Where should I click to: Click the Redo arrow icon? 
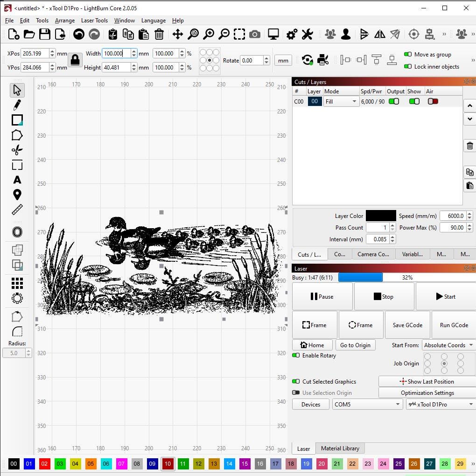[x=94, y=35]
